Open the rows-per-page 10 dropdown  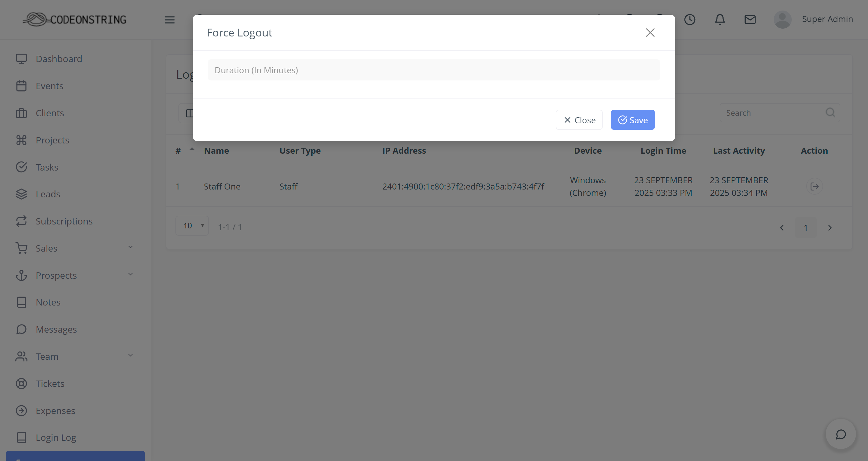(192, 225)
